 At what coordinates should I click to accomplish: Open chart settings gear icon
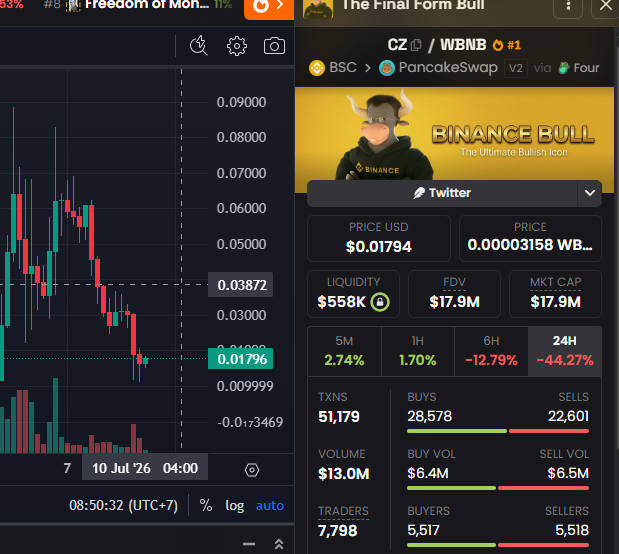click(x=236, y=46)
